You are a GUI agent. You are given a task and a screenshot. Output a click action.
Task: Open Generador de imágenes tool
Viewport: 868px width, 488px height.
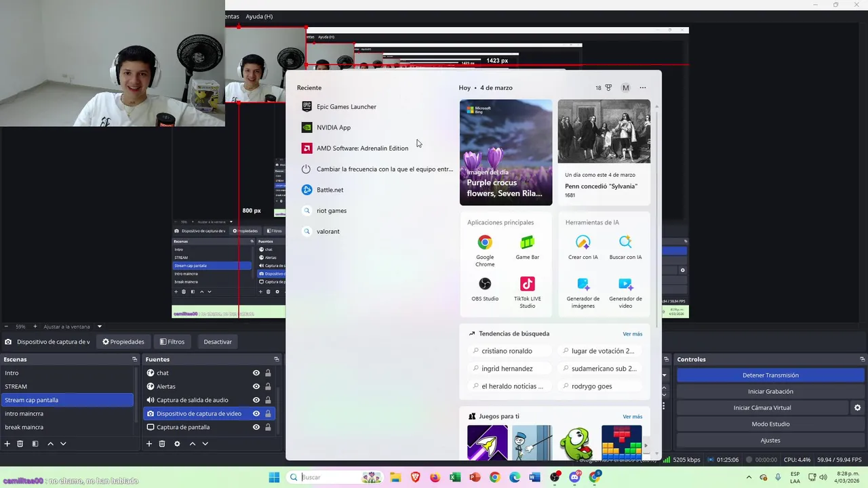[583, 292]
